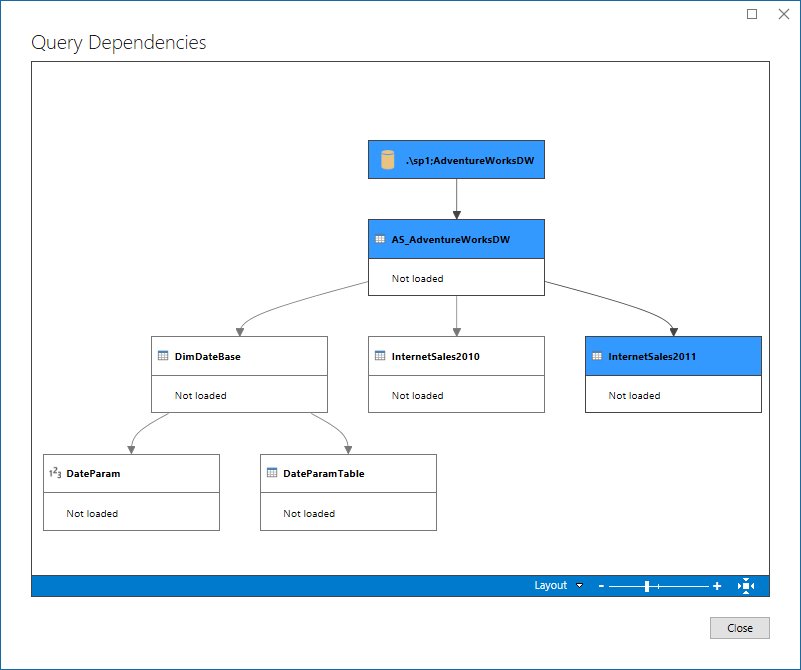Click 'Not loaded' under DimDateBase
Image resolution: width=801 pixels, height=670 pixels.
pos(200,395)
